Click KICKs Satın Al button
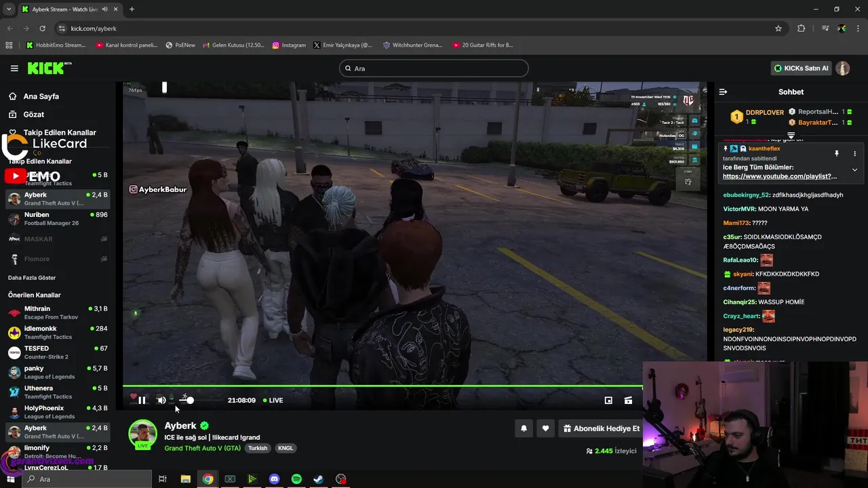The image size is (868, 488). tap(801, 68)
